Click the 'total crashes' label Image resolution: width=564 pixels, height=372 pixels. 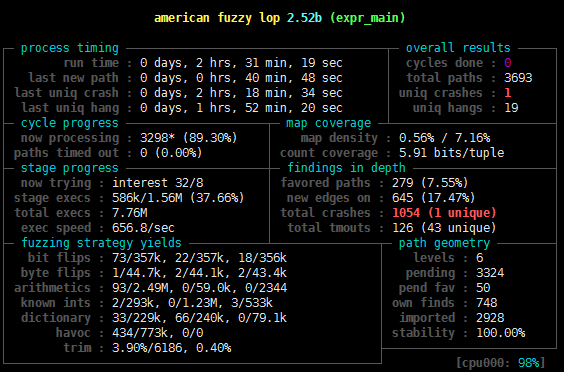tap(325, 213)
